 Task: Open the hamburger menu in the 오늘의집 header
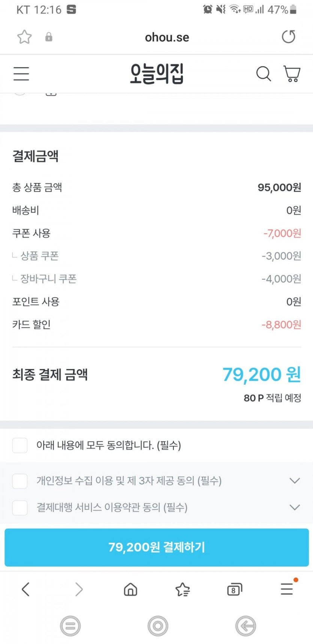(x=21, y=74)
